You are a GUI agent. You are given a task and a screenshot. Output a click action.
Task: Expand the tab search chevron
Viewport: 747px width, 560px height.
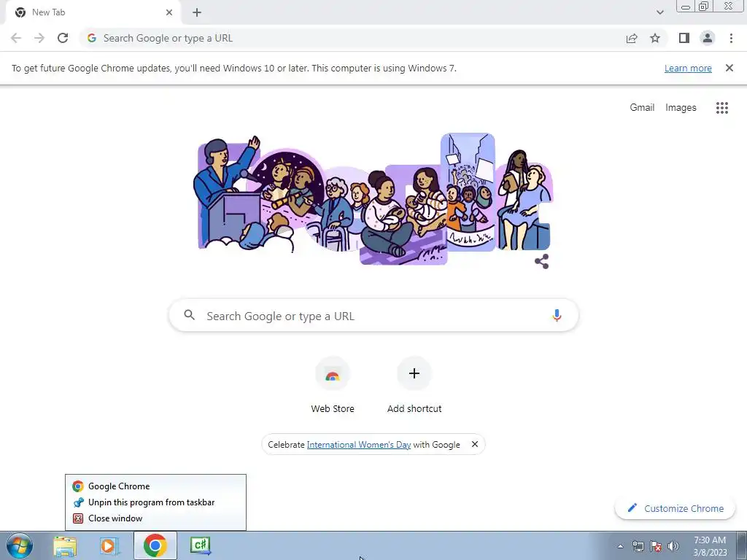pyautogui.click(x=659, y=12)
